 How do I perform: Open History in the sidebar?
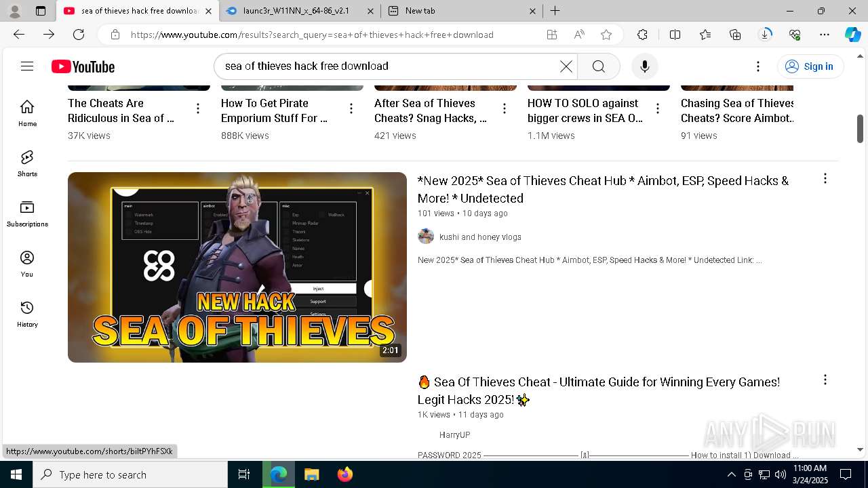coord(27,314)
